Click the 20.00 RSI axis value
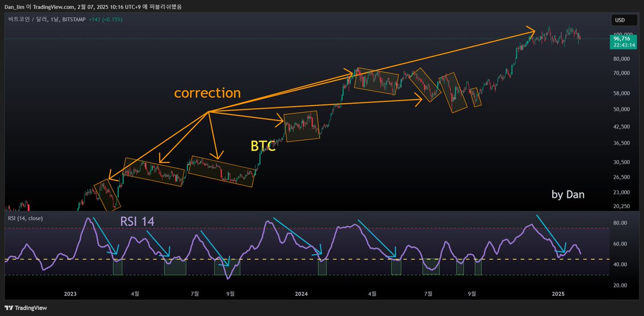 (x=621, y=285)
